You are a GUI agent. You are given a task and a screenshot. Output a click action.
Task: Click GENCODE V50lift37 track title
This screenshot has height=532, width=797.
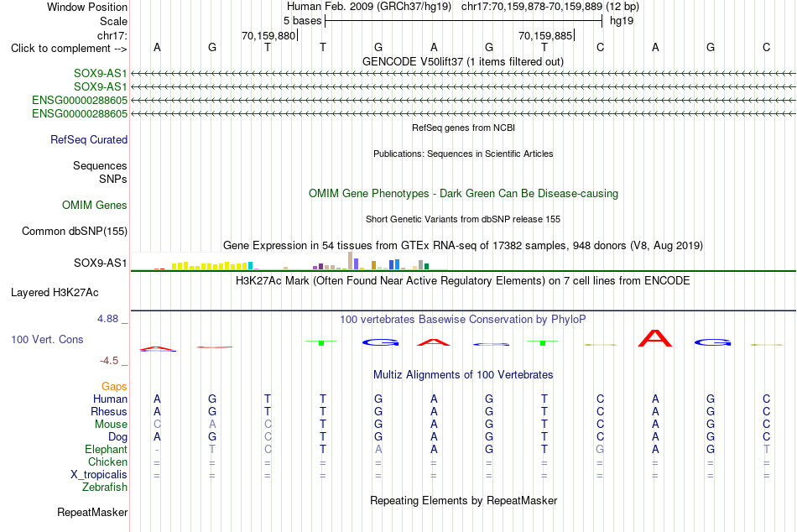click(463, 61)
